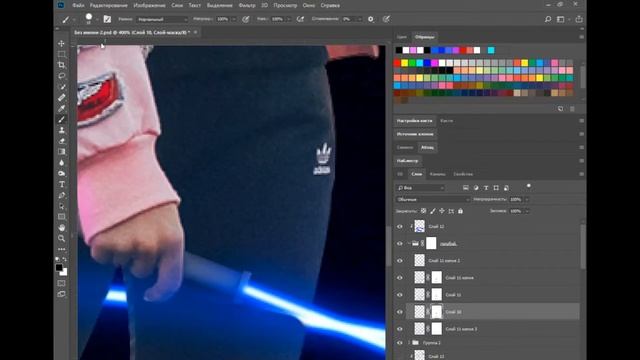Image resolution: width=640 pixels, height=360 pixels.
Task: Open the brush smoothing gear options
Action: coord(371,19)
